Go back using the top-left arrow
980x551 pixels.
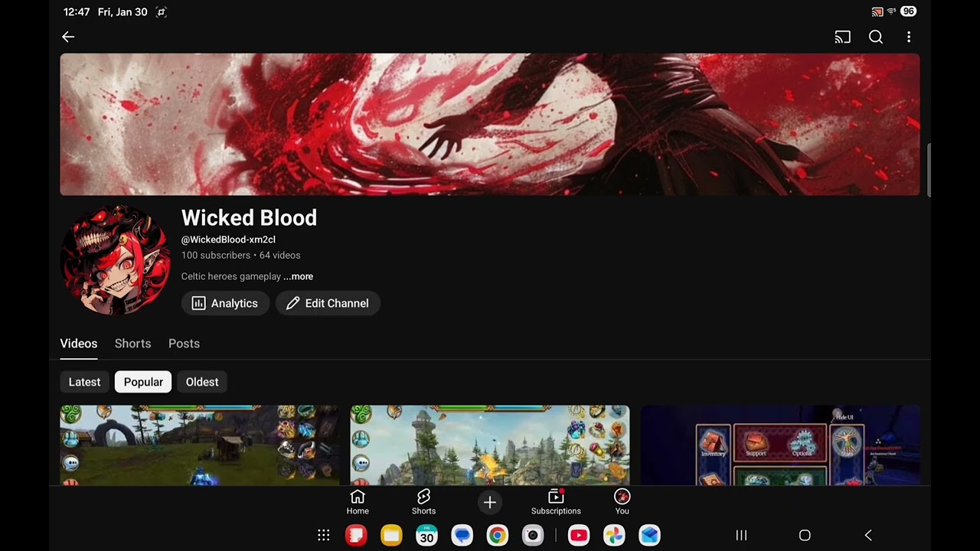tap(68, 37)
